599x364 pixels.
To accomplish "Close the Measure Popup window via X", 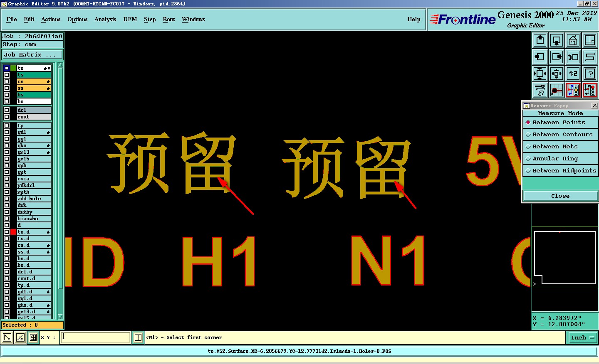I will (594, 106).
